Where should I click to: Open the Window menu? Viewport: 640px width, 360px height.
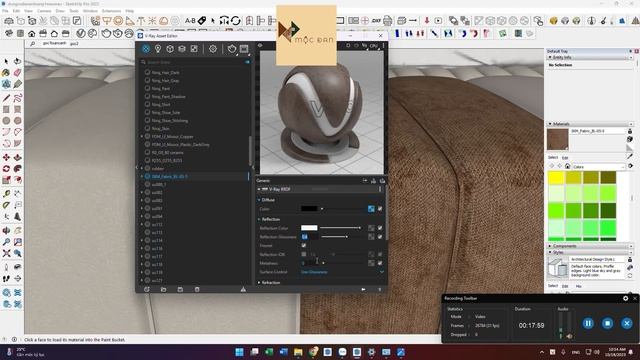coord(90,11)
